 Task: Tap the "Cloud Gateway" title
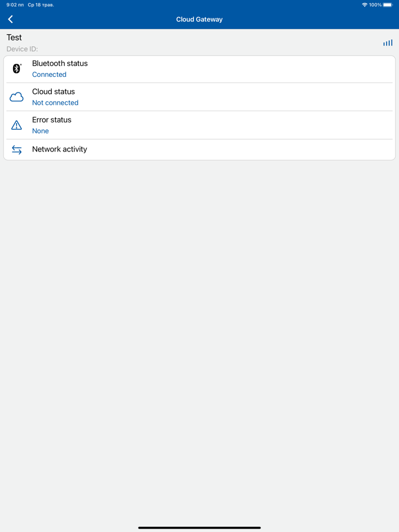click(199, 19)
